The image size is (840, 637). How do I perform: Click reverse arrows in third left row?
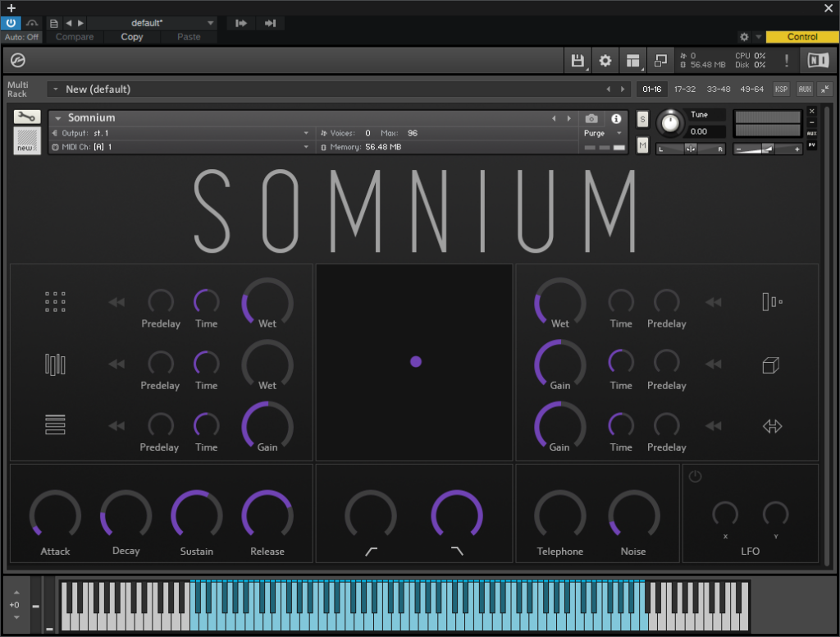coord(116,426)
